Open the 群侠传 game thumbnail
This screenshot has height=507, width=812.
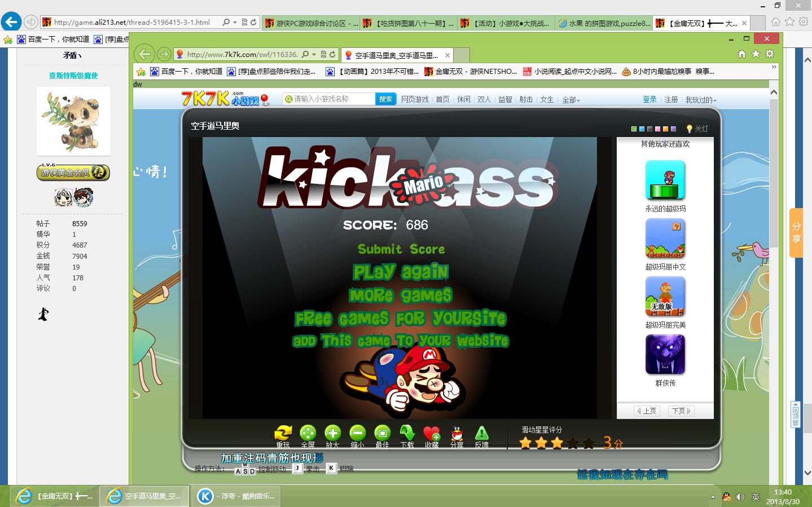(x=665, y=354)
